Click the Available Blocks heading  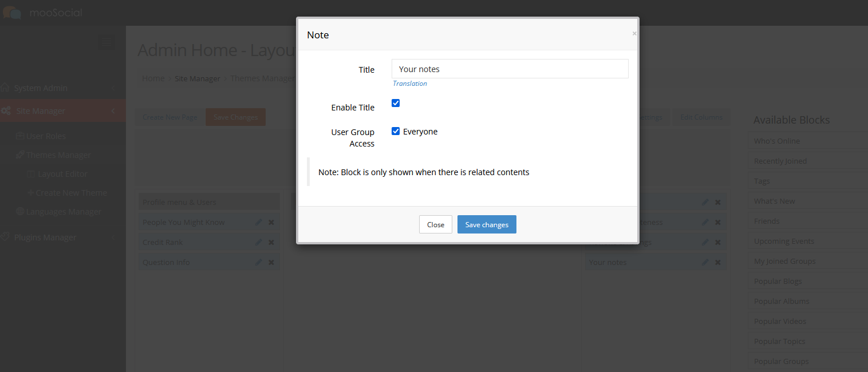791,120
